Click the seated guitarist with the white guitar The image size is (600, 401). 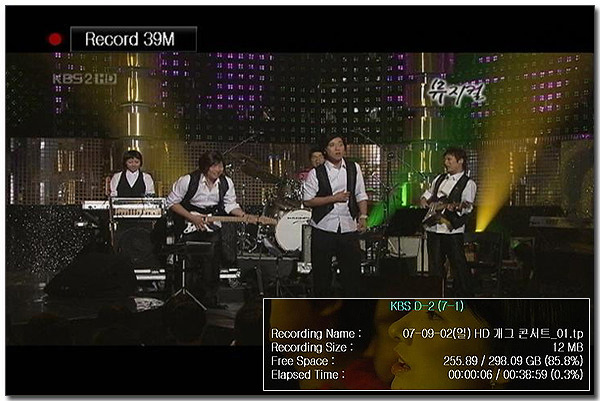tap(207, 214)
